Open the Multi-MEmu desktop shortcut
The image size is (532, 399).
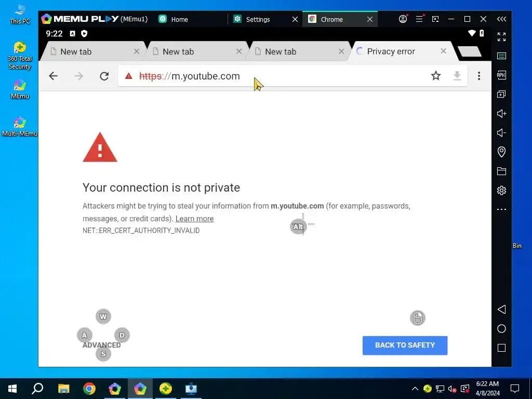(x=20, y=127)
